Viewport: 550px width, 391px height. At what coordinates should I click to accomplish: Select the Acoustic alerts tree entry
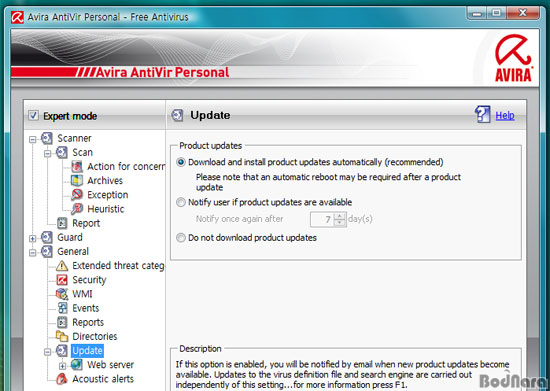pos(103,379)
